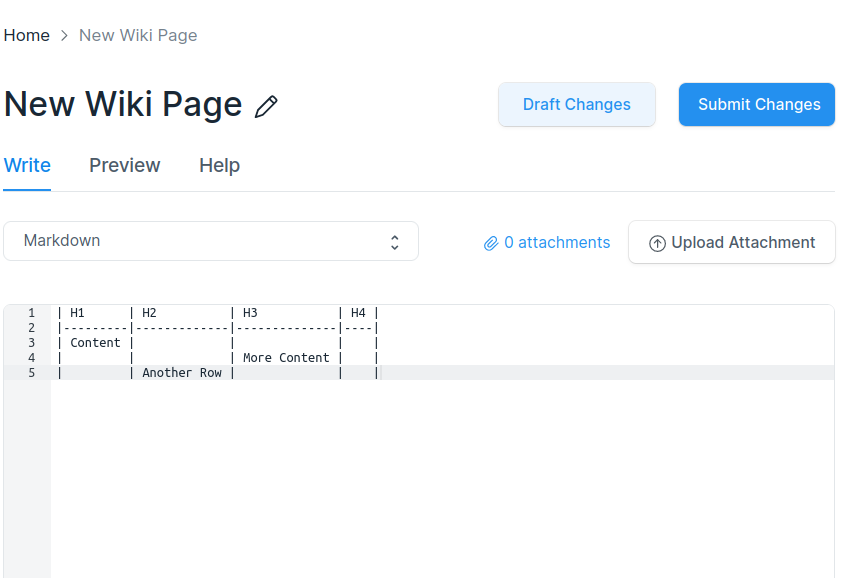Click the H4 header cell text

(x=358, y=313)
